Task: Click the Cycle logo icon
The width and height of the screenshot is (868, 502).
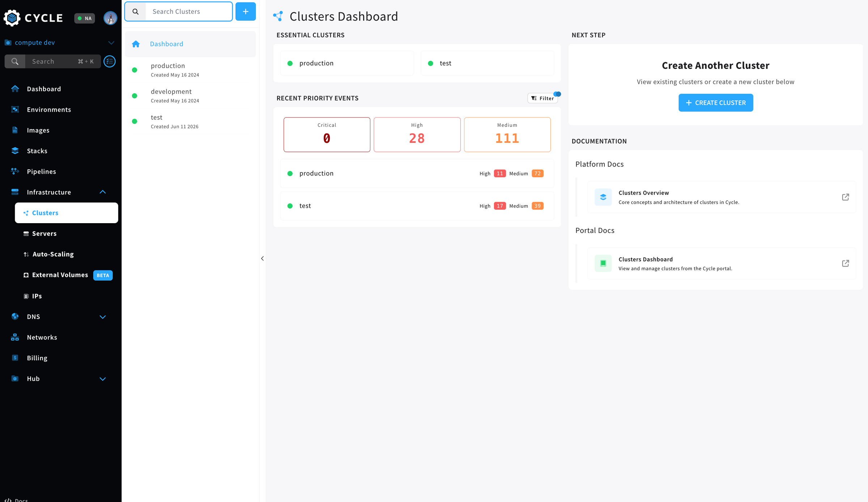Action: [x=12, y=18]
